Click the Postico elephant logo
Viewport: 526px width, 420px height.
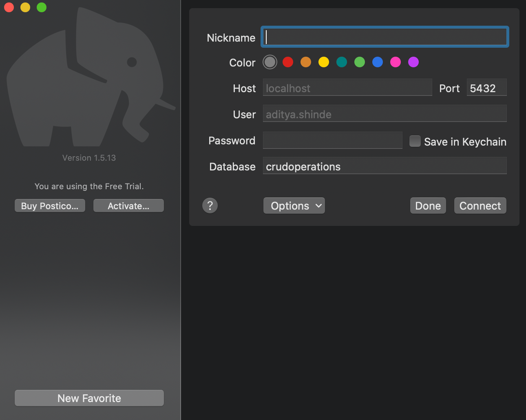91,77
